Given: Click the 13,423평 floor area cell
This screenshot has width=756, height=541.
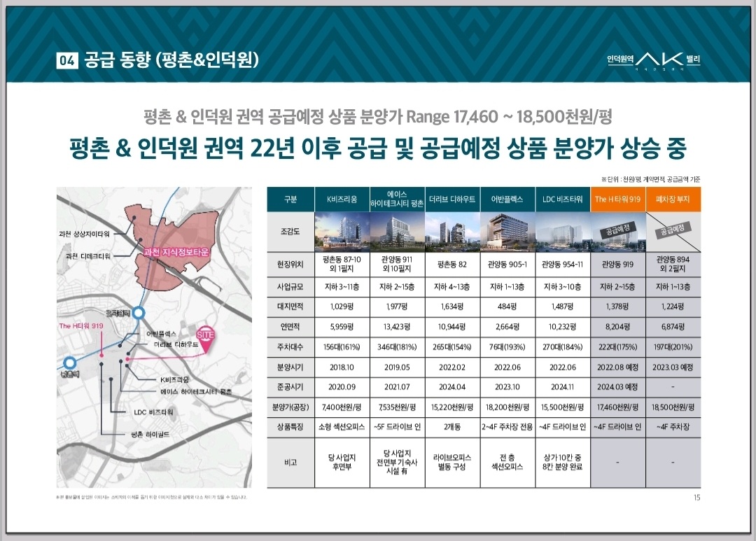Looking at the screenshot, I should pyautogui.click(x=397, y=327).
